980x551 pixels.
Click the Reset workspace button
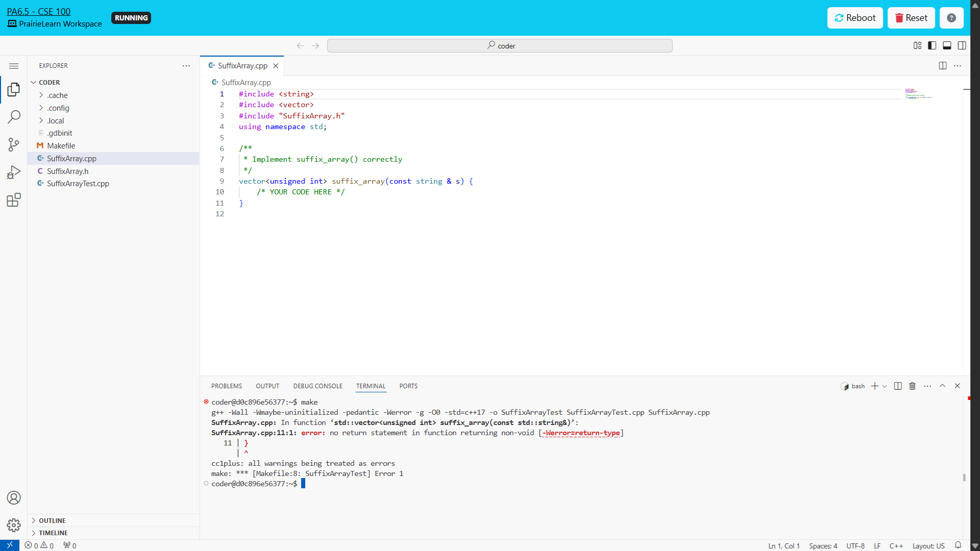[911, 18]
